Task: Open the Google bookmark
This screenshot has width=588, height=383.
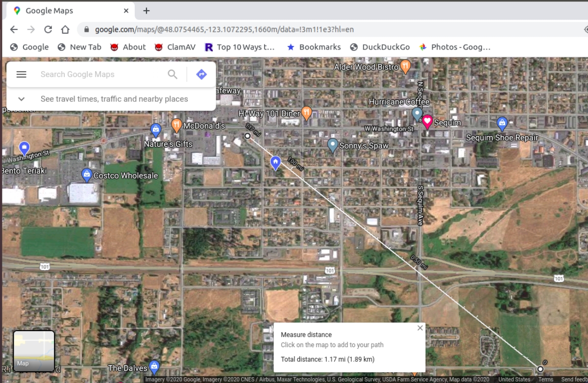Action: 29,47
